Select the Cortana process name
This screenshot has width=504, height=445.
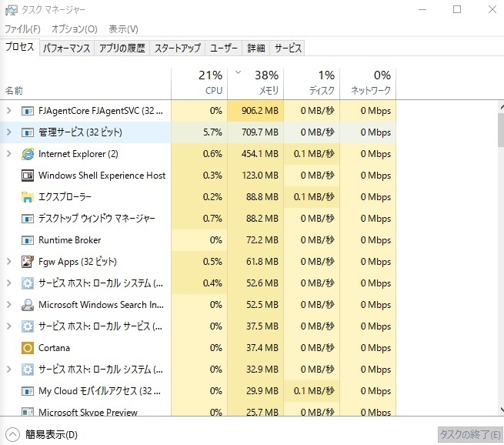click(54, 348)
